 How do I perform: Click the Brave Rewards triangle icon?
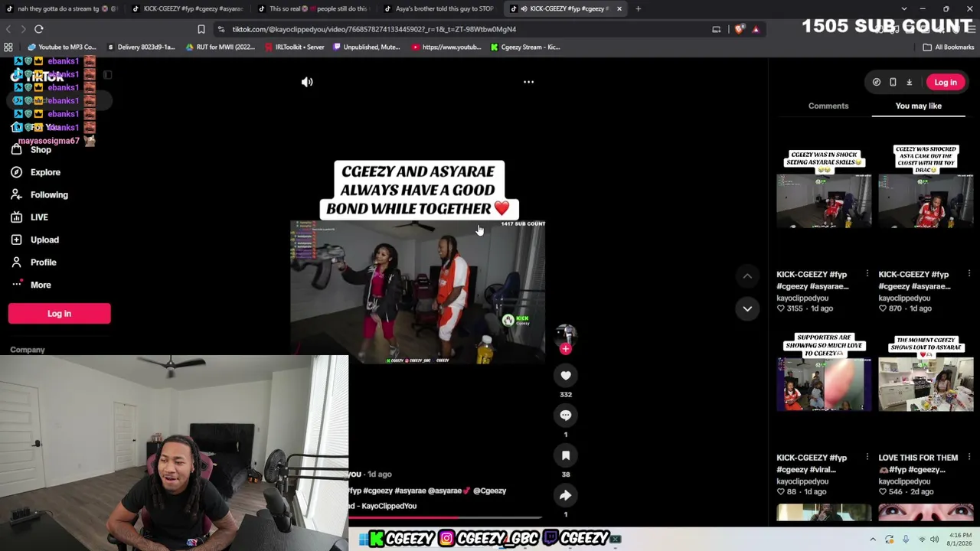click(x=756, y=29)
